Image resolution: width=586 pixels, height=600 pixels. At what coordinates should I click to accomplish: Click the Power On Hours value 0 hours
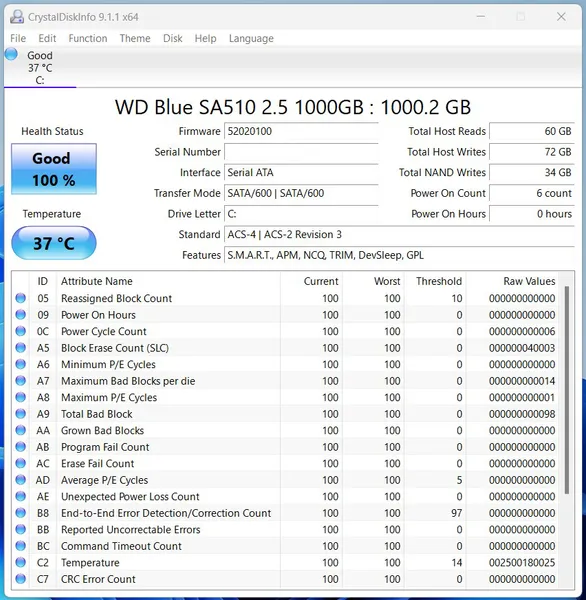coord(532,214)
